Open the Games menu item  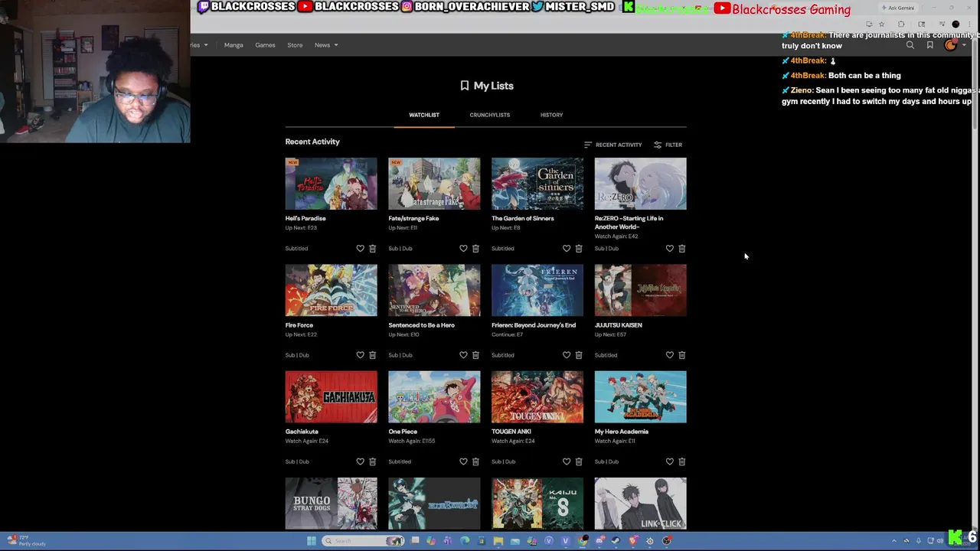pyautogui.click(x=265, y=45)
